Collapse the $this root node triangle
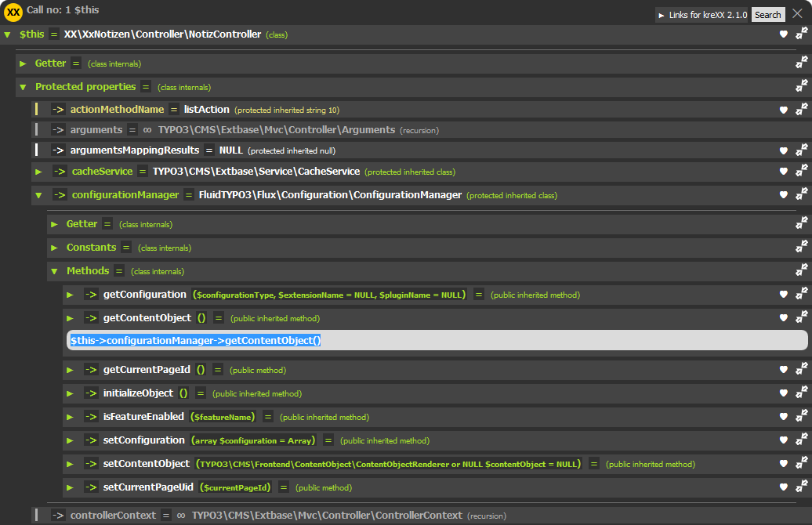The width and height of the screenshot is (812, 525). coord(7,34)
